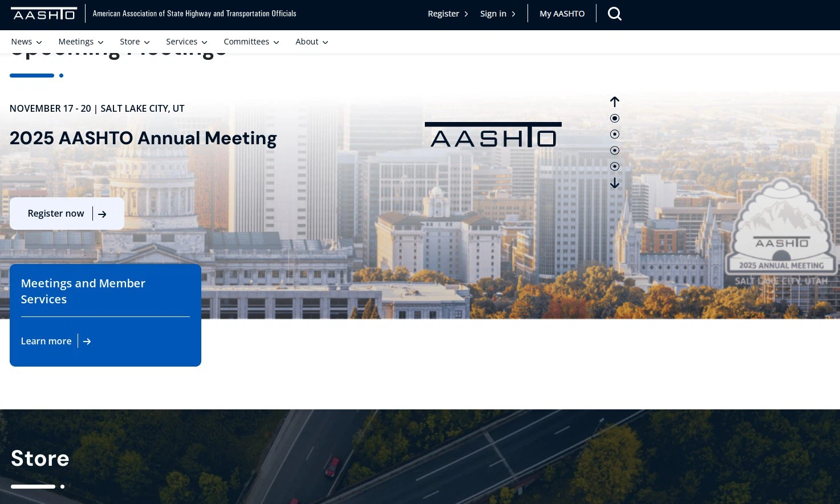Click the Sign in link
840x504 pixels.
[x=497, y=14]
